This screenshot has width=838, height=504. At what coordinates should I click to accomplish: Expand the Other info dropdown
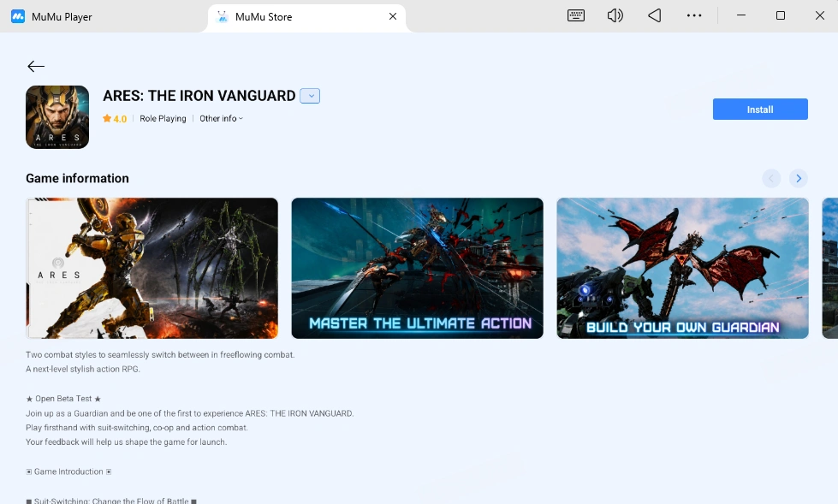[x=221, y=119]
